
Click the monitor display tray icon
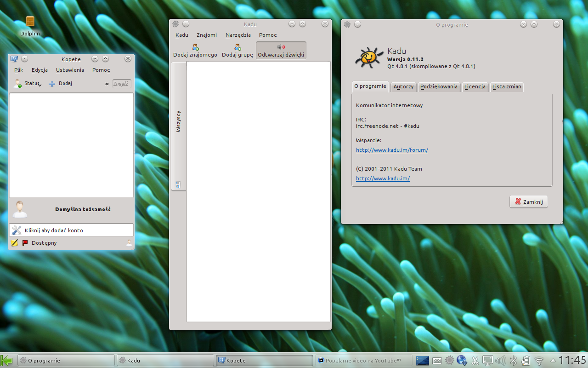click(x=487, y=361)
